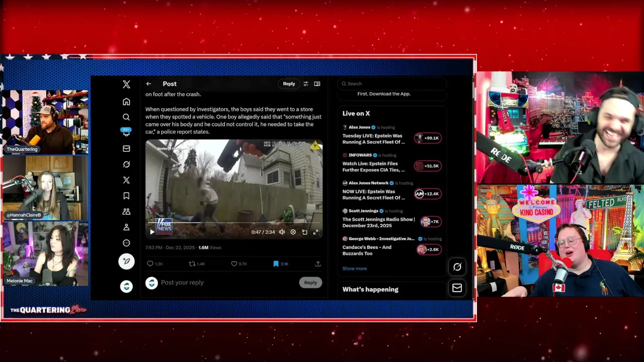Go back with the arrow beside Post
This screenshot has width=644, height=362.
(x=148, y=84)
